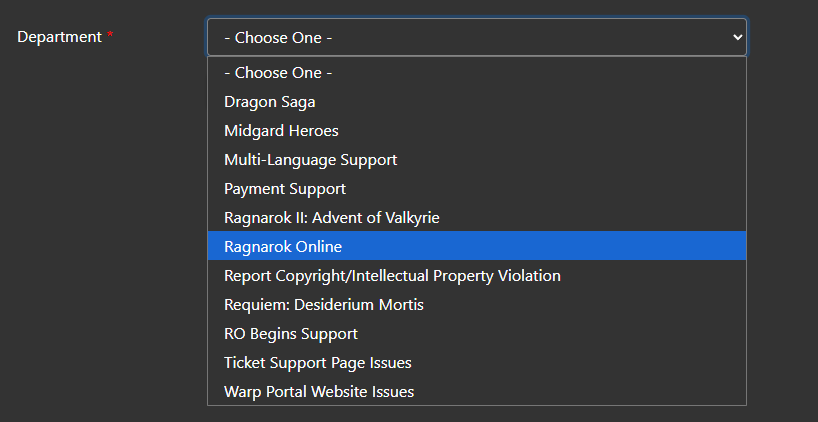Select Requiem: Desiderium Mortis option

tap(324, 304)
